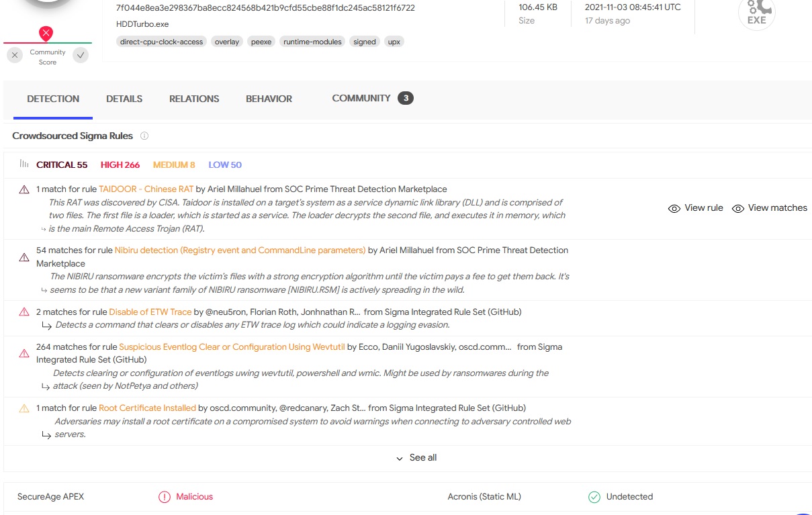Select the signed tag
The height and width of the screenshot is (515, 812).
[365, 42]
